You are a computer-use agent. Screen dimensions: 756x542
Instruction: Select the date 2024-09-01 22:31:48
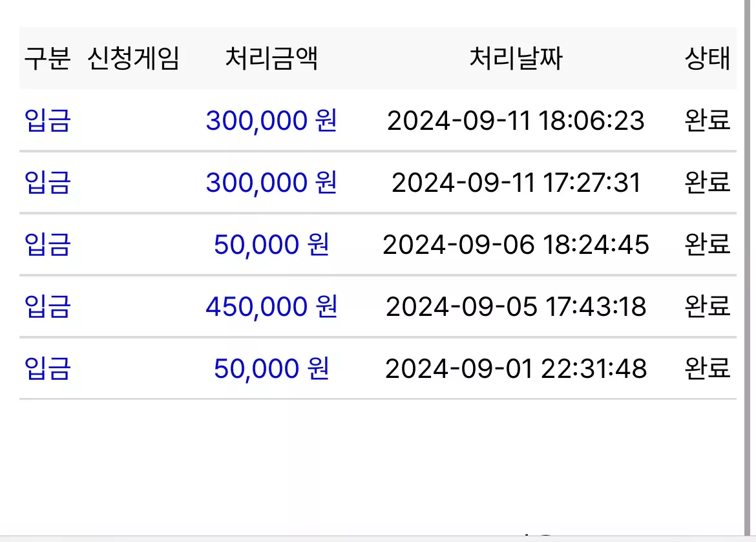516,369
